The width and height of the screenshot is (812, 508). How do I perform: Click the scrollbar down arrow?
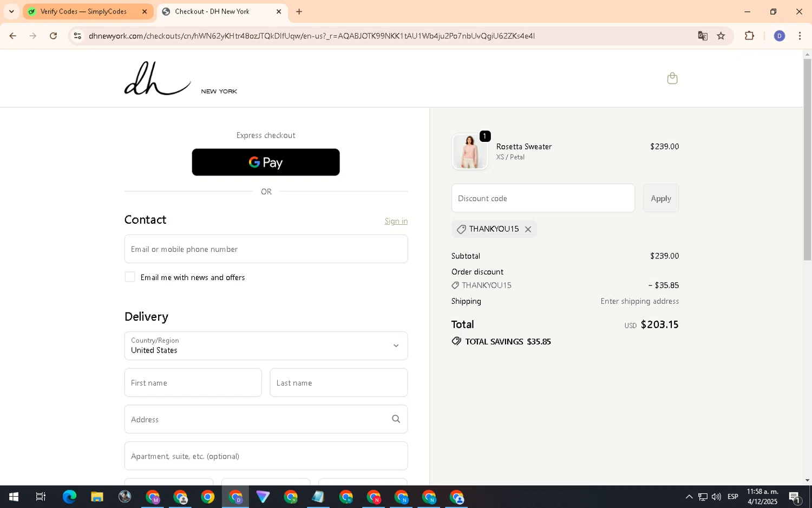tap(807, 480)
